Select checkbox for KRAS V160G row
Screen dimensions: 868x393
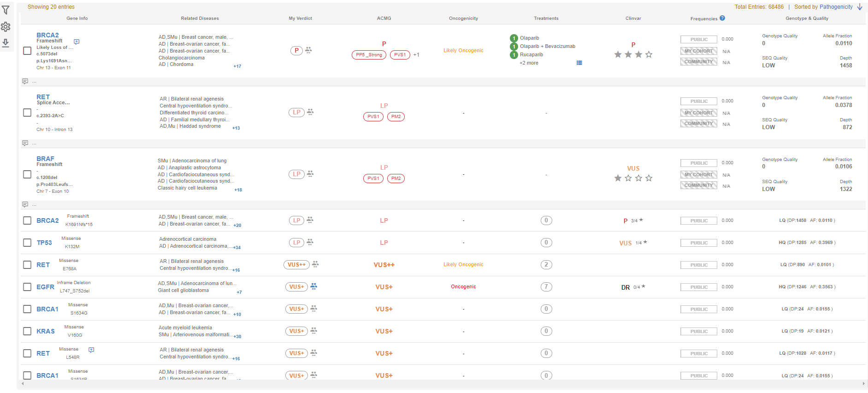27,331
